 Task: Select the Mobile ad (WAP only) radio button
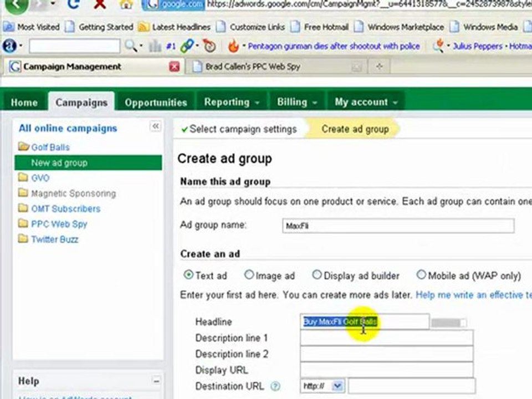(x=421, y=274)
